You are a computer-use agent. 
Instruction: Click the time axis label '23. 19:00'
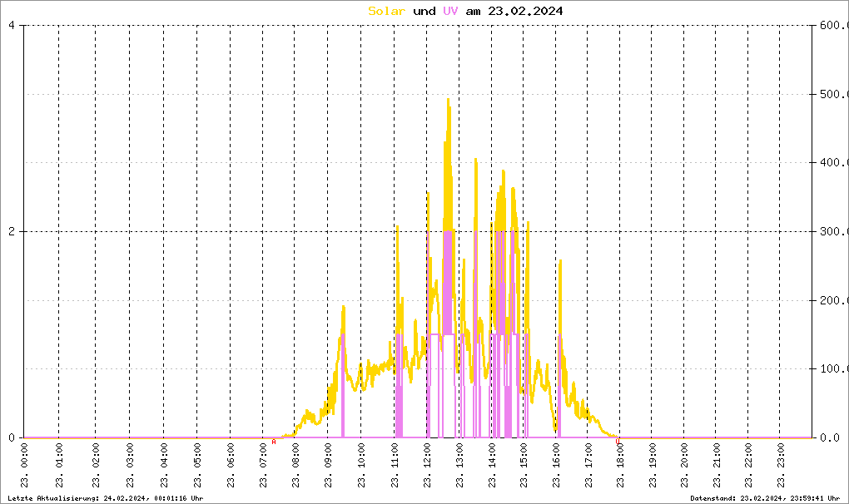(653, 465)
